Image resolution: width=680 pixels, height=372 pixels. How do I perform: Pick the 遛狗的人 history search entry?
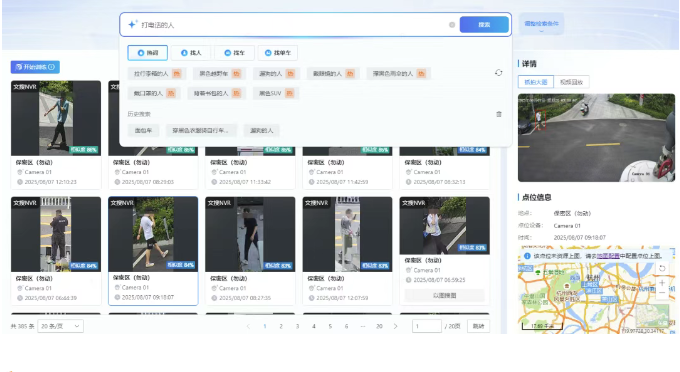[262, 131]
